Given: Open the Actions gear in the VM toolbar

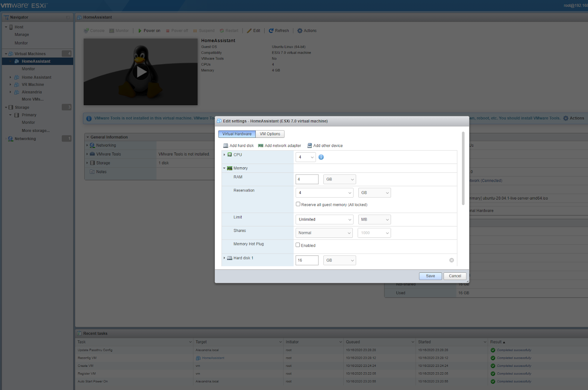Looking at the screenshot, I should (300, 31).
